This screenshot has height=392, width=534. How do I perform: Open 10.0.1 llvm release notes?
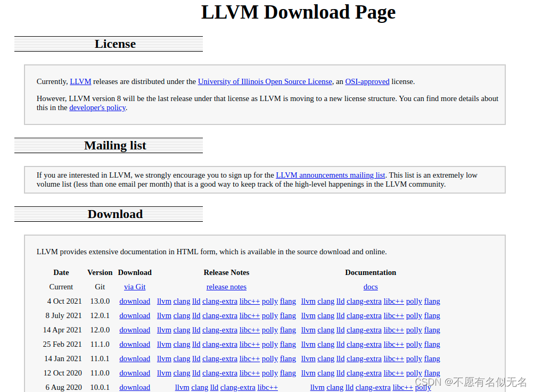pos(182,387)
